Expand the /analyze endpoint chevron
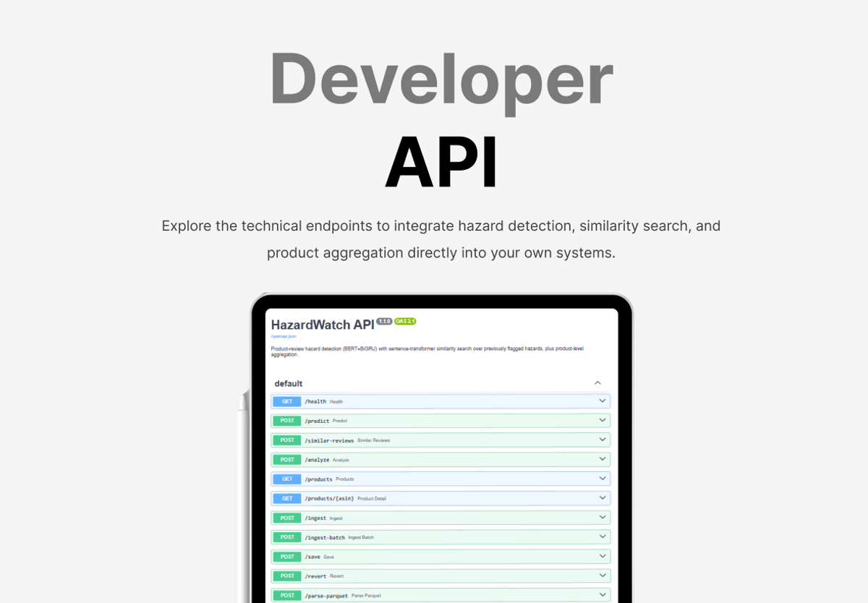This screenshot has width=868, height=603. pos(602,459)
